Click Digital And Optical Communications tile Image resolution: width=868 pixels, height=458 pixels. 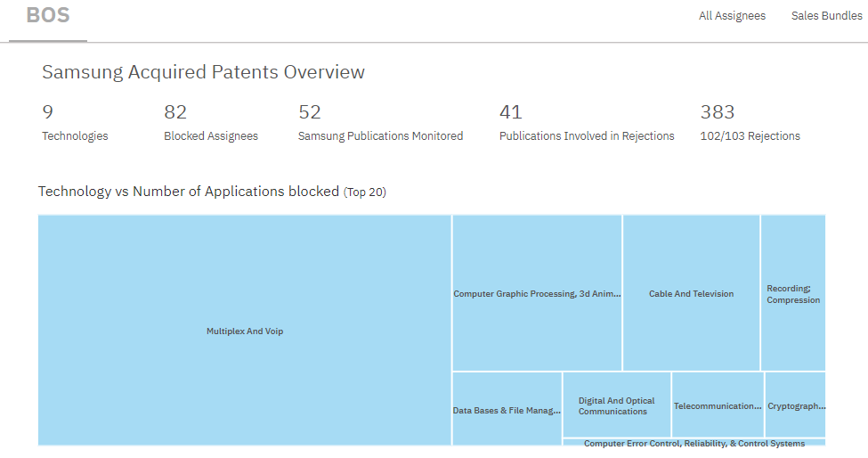(x=616, y=406)
